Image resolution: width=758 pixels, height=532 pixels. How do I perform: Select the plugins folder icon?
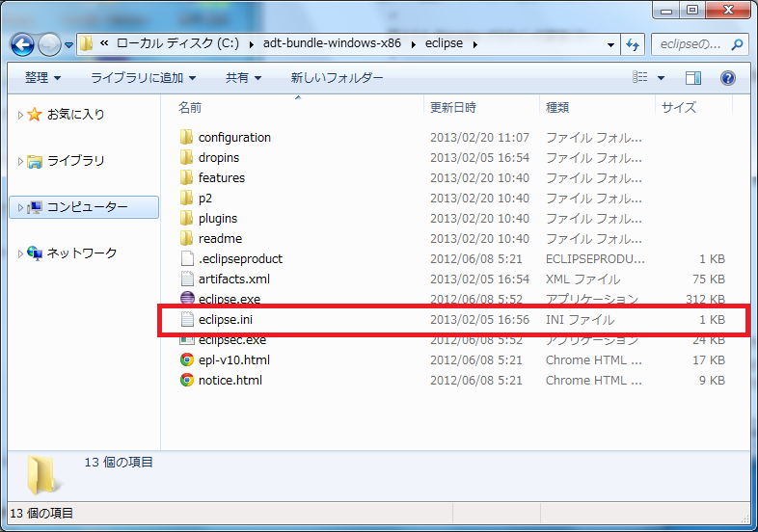coord(186,219)
